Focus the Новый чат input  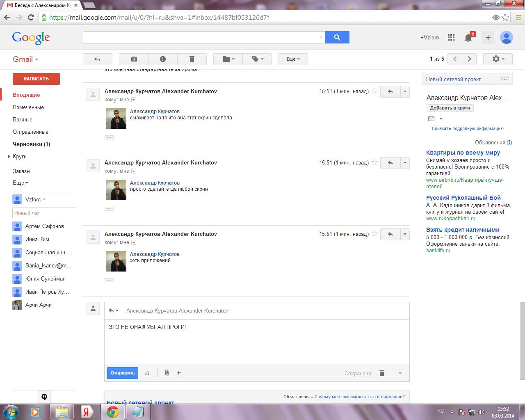pos(44,213)
